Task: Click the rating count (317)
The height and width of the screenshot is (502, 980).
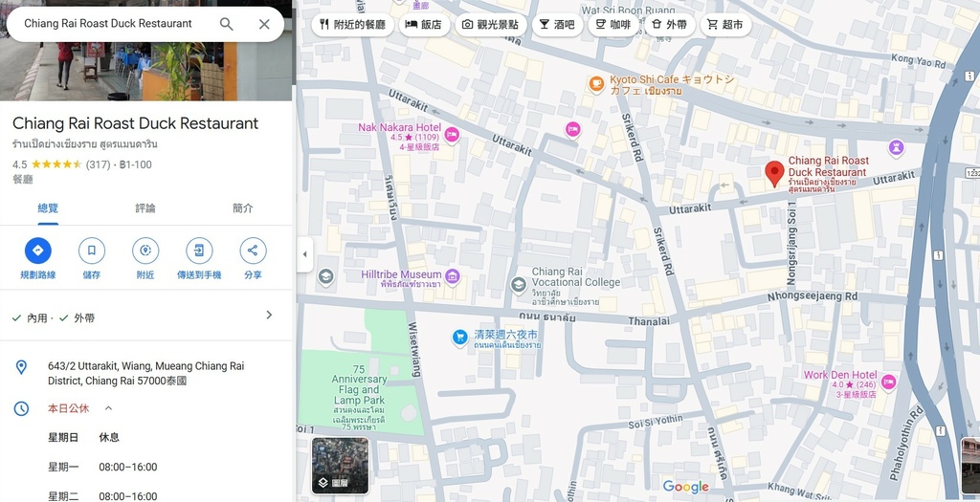Action: [x=98, y=164]
